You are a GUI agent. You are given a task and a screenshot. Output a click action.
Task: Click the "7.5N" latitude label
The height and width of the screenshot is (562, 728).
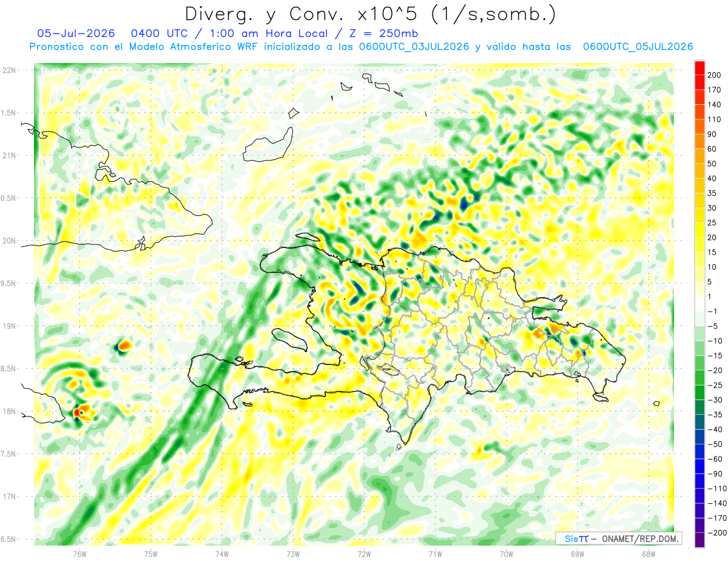click(9, 453)
